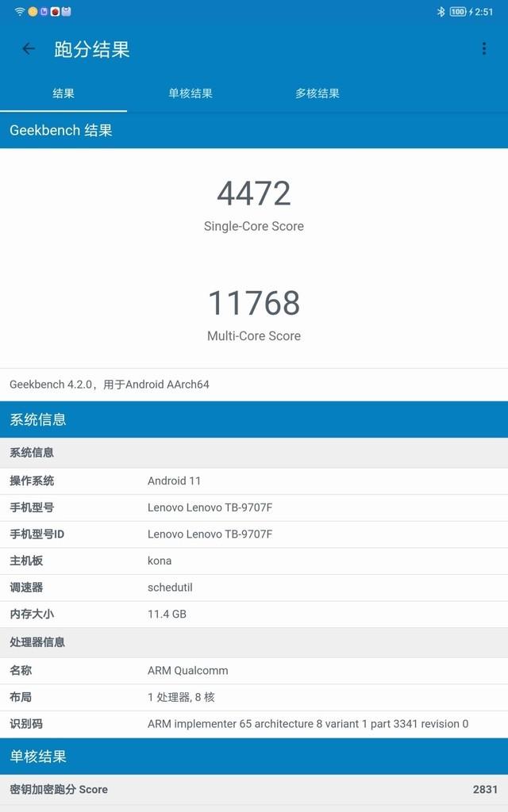Tap the red notification icon in status bar
The width and height of the screenshot is (508, 812).
[x=55, y=11]
